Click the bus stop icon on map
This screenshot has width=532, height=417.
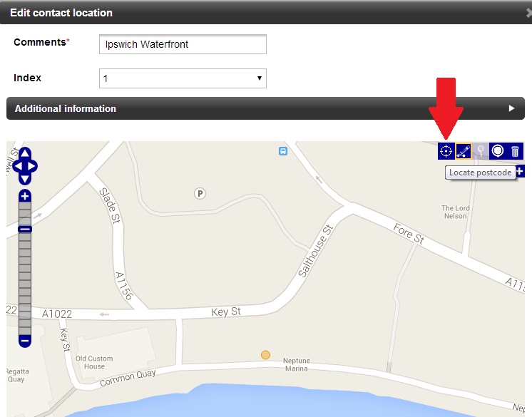(283, 150)
